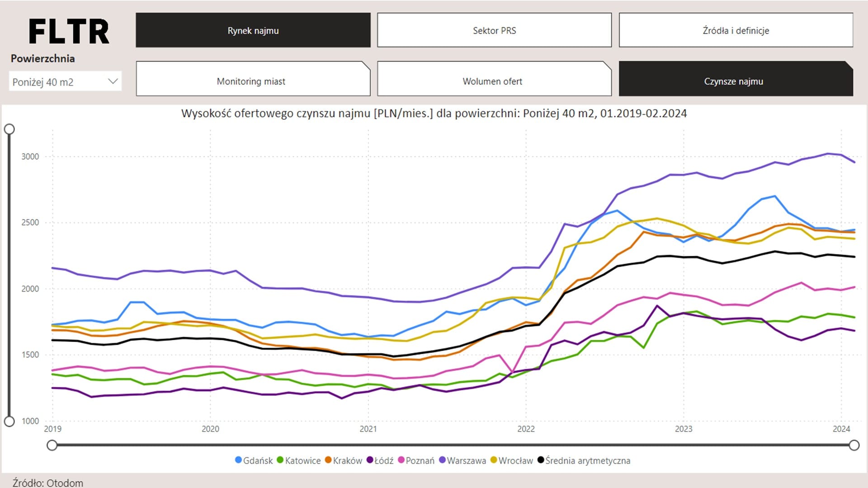Viewport: 868px width, 488px height.
Task: Click the left handle of horizontal time slider
Action: coord(52,446)
